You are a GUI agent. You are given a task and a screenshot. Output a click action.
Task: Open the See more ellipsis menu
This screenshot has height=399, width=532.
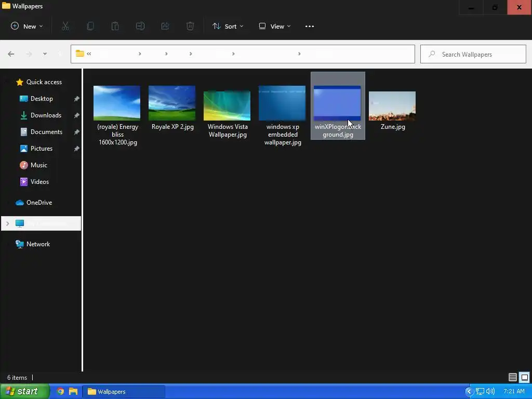point(310,26)
